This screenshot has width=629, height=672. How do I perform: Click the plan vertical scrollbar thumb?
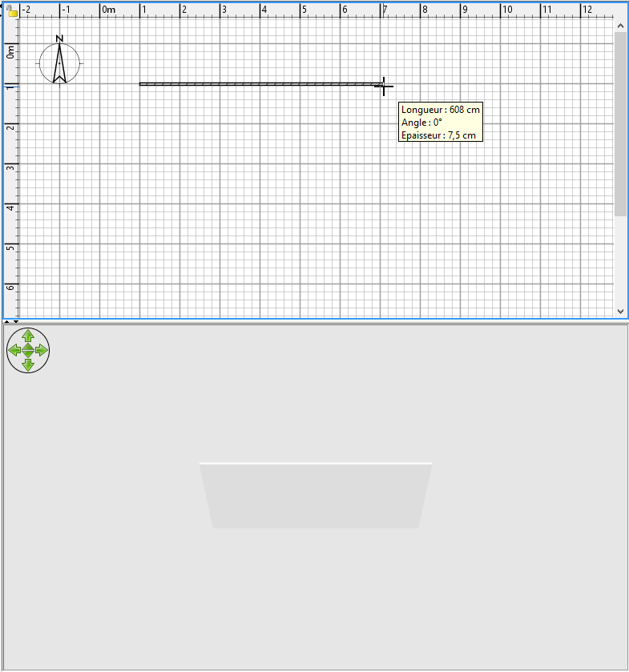(620, 124)
